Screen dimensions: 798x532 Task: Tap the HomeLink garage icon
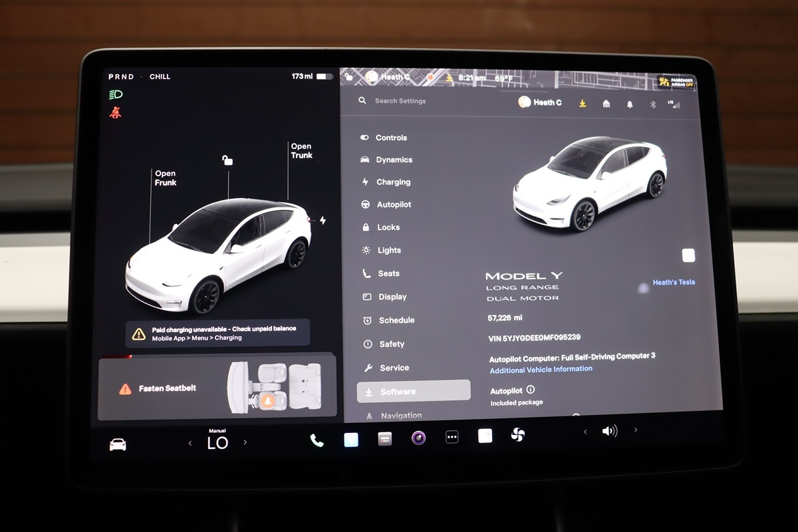(x=606, y=104)
